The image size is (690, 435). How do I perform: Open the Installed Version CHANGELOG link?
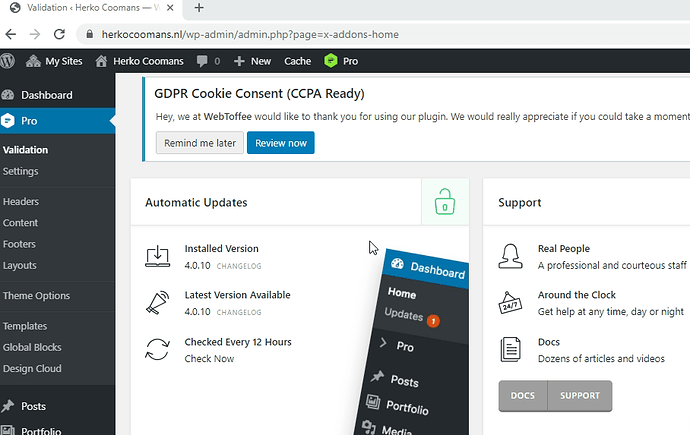pos(239,266)
